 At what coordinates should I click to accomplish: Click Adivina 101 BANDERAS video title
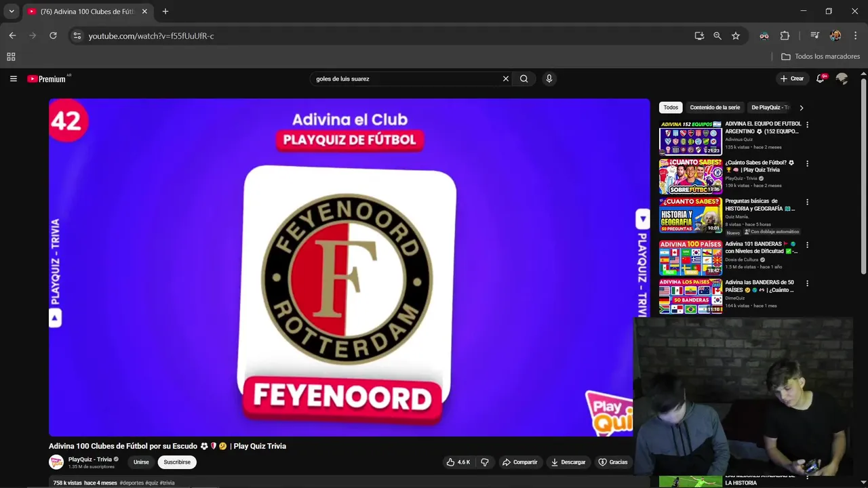coord(761,247)
